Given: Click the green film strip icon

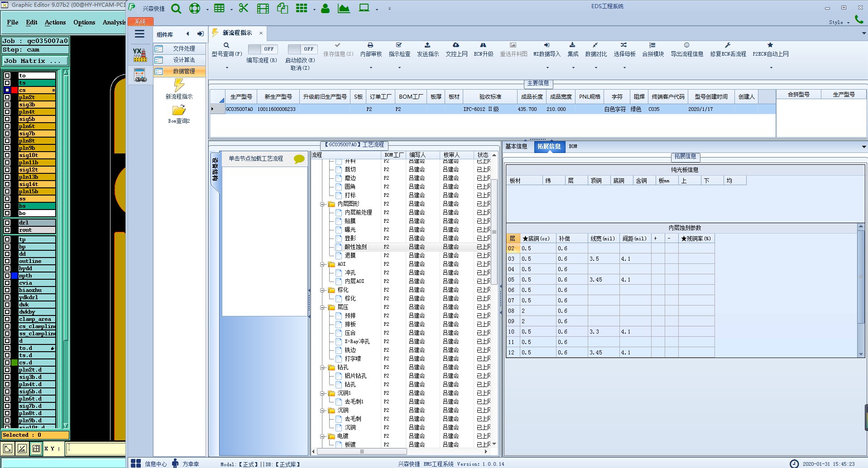Looking at the screenshot, I should tap(263, 9).
